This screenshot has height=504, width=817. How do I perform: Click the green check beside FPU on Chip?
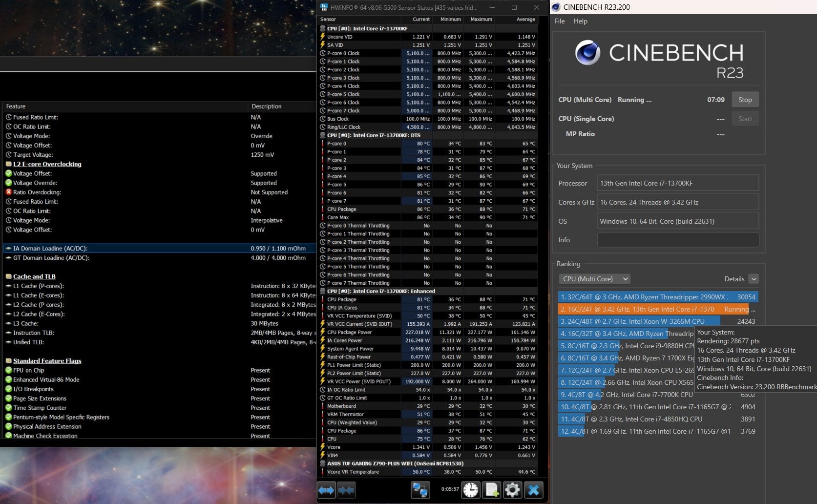pyautogui.click(x=8, y=370)
